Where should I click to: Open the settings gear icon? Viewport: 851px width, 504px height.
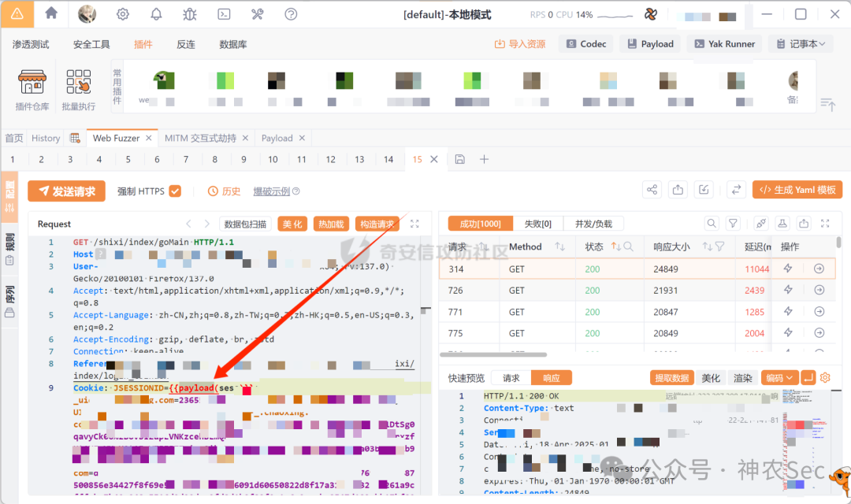123,14
